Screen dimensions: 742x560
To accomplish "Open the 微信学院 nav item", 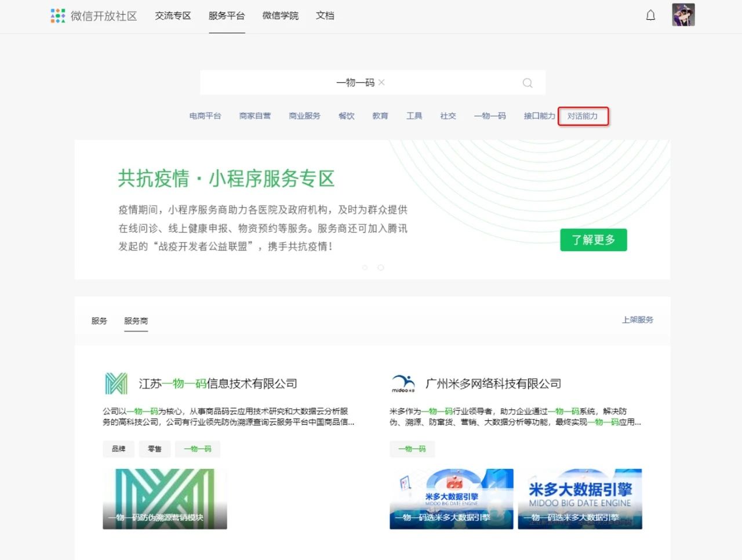I will (281, 16).
